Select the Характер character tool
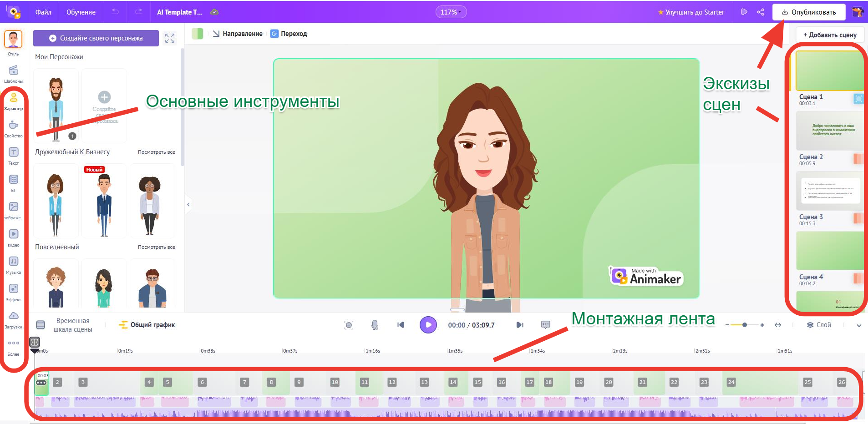The image size is (868, 424). tap(13, 101)
